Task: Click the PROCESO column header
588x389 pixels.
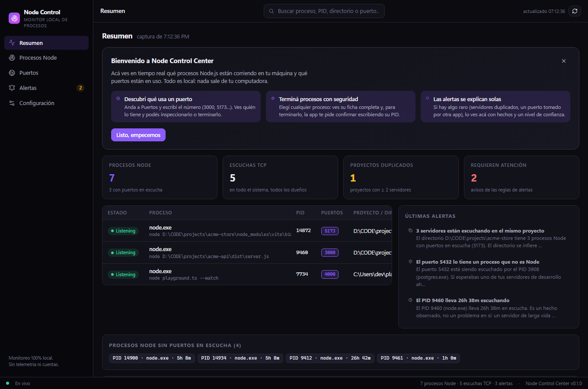Action: 160,213
